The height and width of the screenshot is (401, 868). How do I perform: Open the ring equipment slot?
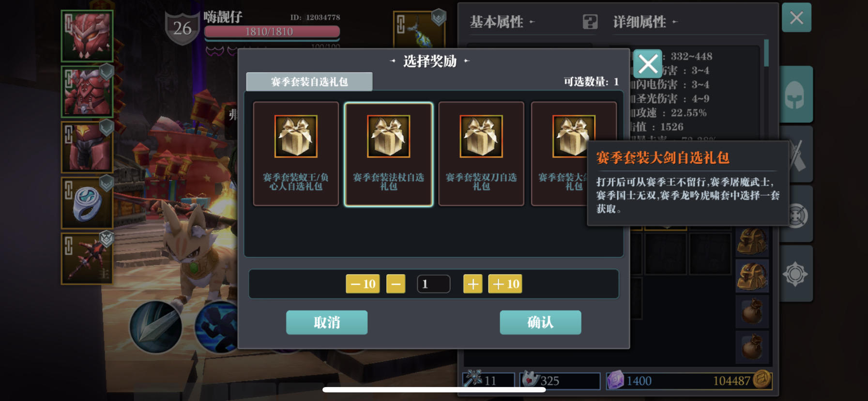87,203
